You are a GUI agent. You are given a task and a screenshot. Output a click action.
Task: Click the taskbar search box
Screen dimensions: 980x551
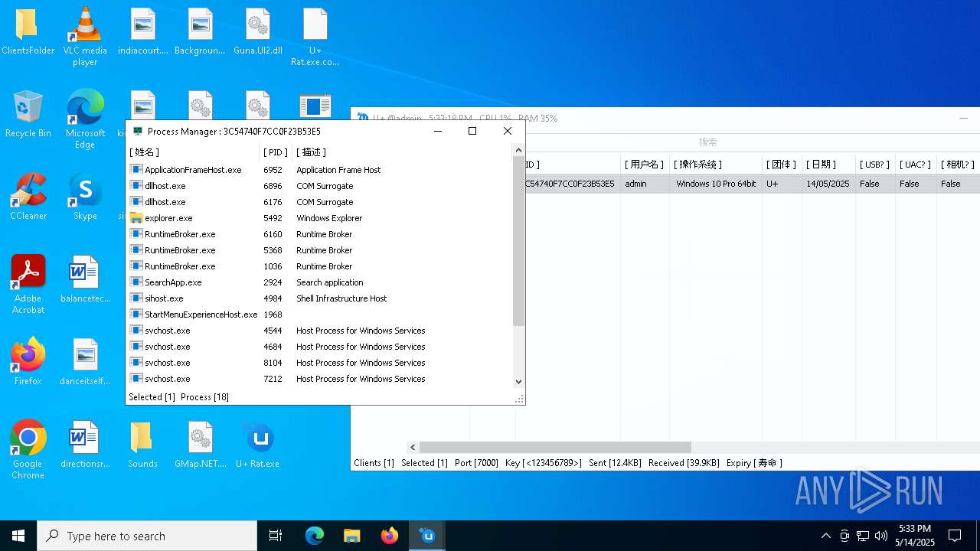point(147,536)
